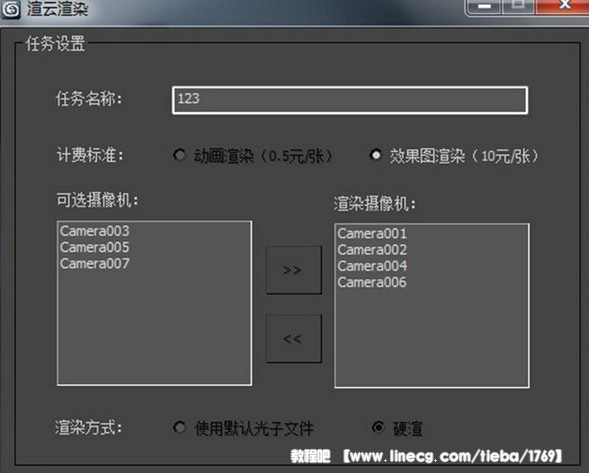
Task: Select Camera006 in render cameras list
Action: (x=372, y=282)
